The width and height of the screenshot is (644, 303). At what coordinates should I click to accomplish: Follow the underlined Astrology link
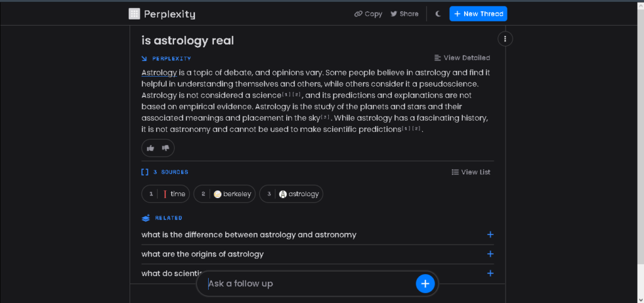pyautogui.click(x=159, y=73)
